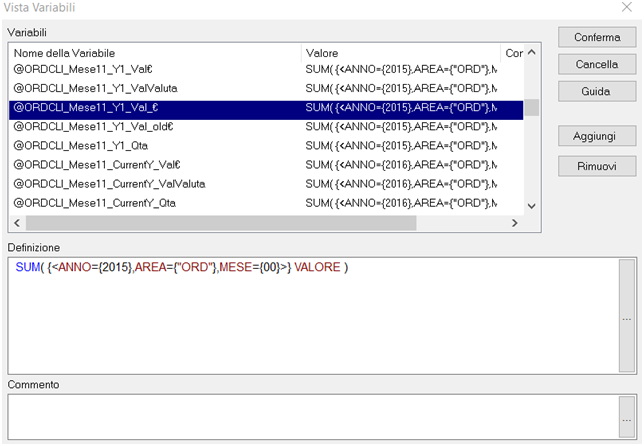Click horizontal scrollbar left arrow
This screenshot has width=644, height=446.
pos(17,223)
